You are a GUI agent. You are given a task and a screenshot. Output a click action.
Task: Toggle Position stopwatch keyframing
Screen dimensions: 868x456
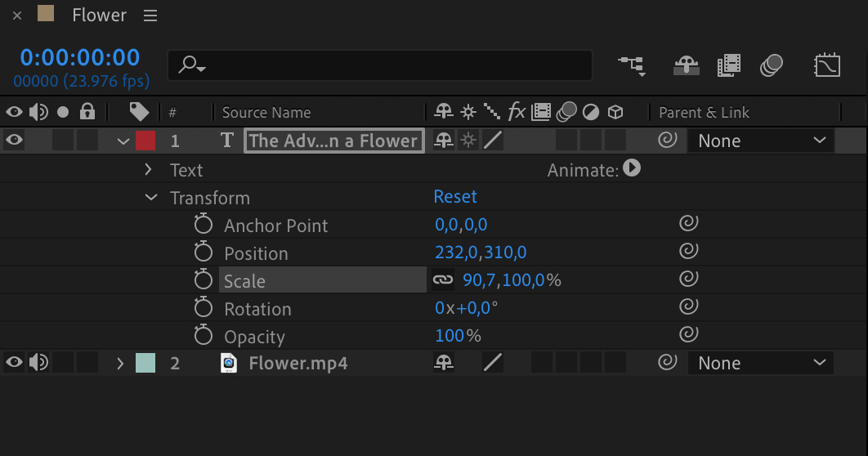204,252
